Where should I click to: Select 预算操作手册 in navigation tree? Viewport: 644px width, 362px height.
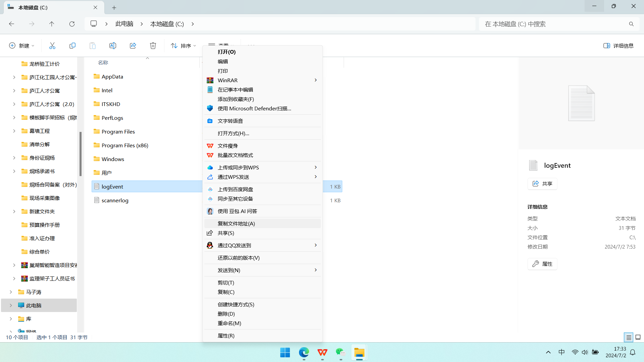44,225
